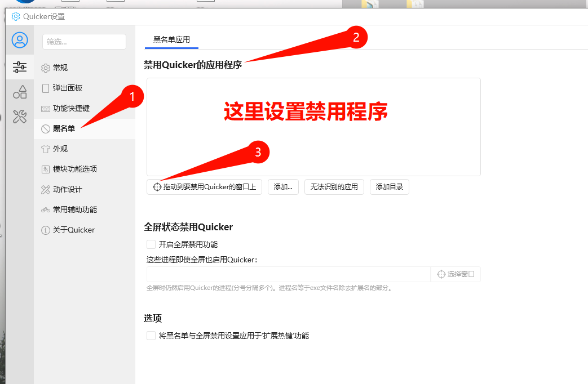The width and height of the screenshot is (588, 384).
Task: Click the shirt icon beside 外观
Action: [x=45, y=149]
